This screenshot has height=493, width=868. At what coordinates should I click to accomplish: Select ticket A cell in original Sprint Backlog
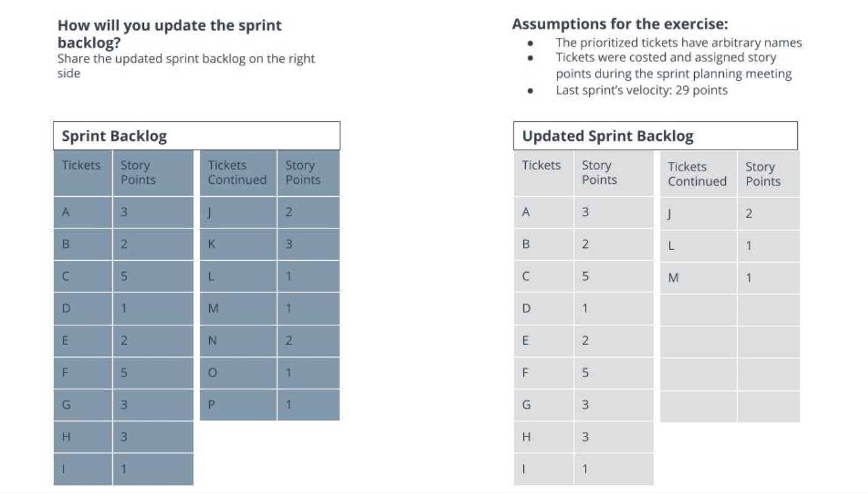[83, 212]
